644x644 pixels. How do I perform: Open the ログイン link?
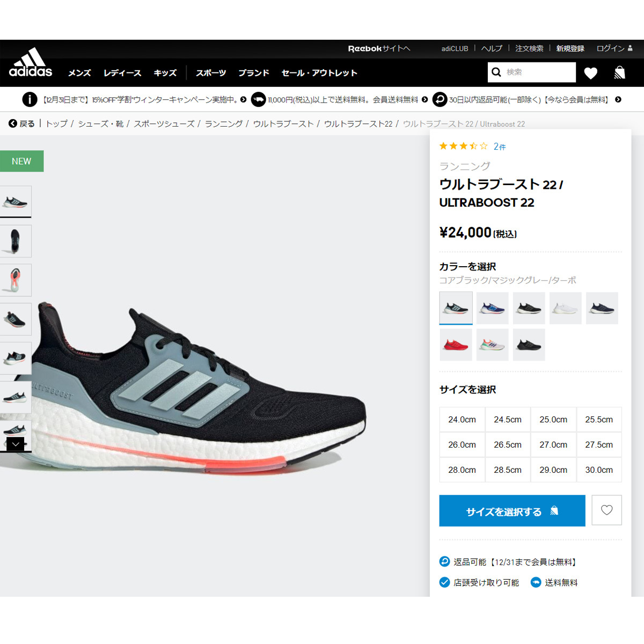[x=611, y=48]
